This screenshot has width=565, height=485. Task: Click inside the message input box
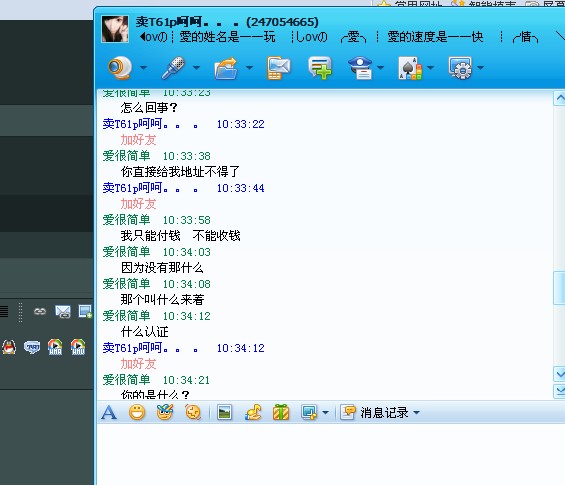point(330,454)
